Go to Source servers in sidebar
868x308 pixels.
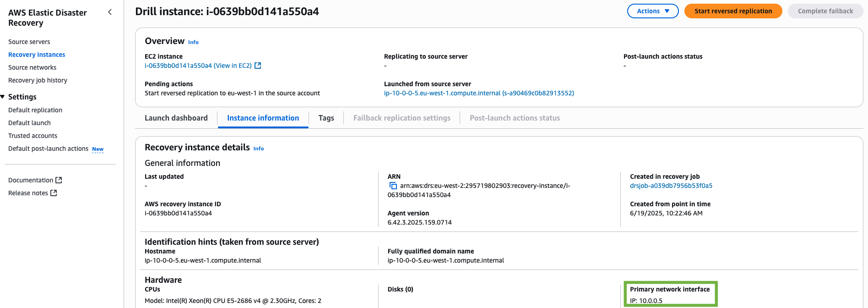[x=29, y=42]
